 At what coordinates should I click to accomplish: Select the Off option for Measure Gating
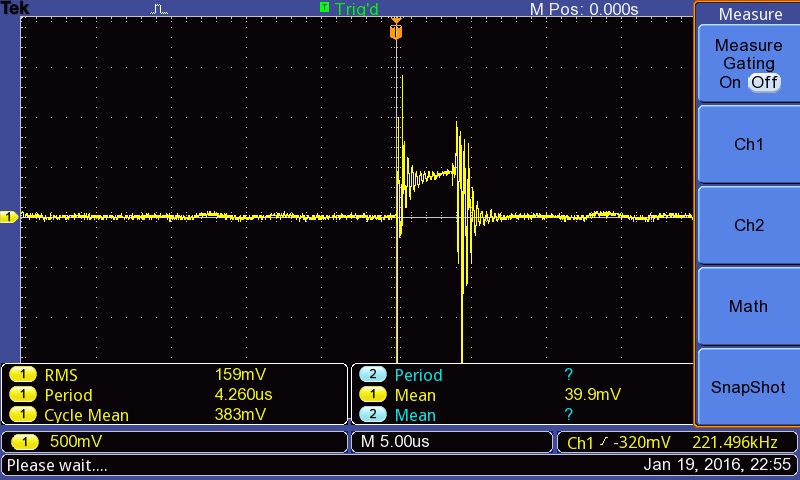point(764,82)
